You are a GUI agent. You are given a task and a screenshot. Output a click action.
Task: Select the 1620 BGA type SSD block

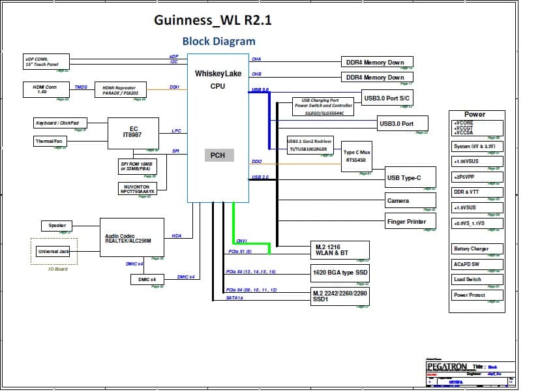[x=340, y=273]
